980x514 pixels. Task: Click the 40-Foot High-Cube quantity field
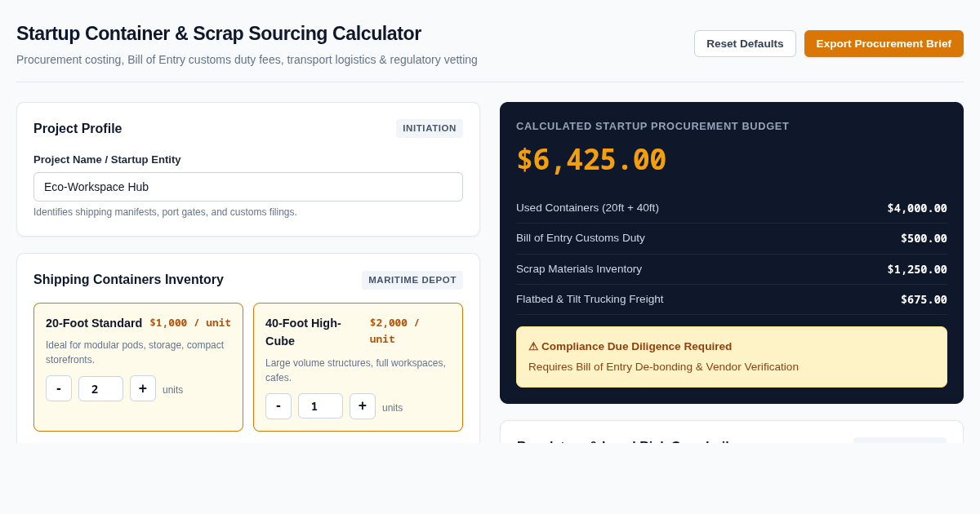point(320,406)
